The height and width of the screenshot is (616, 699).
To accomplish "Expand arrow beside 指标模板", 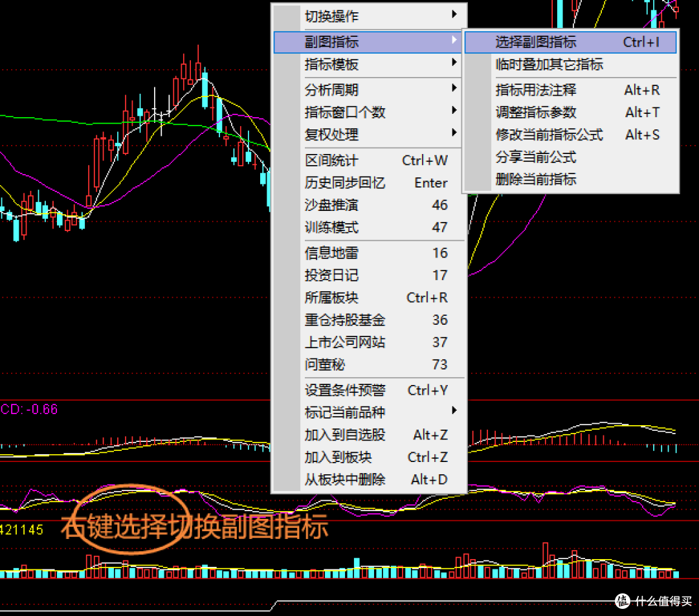I will [x=454, y=62].
